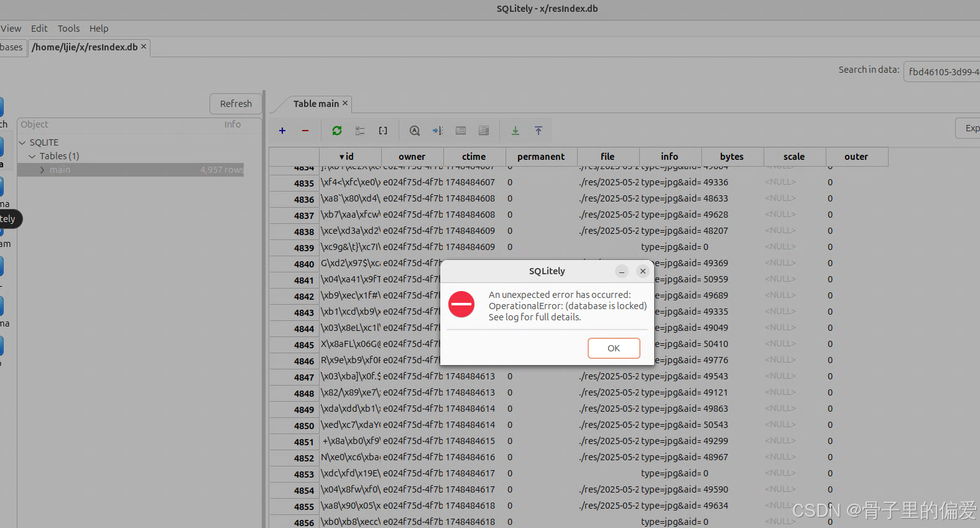980x528 pixels.
Task: Open the Help menu
Action: (x=99, y=29)
